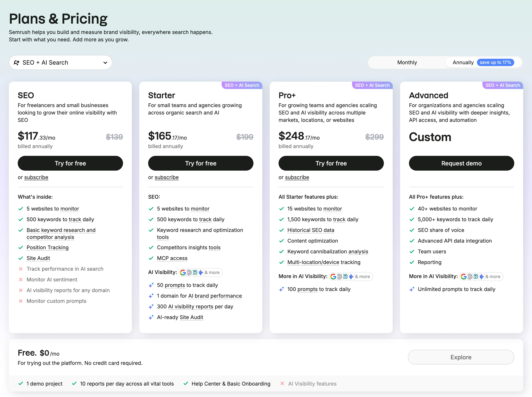Screen dimensions: 532x397
Task: Click Site Audit in SEO plan list
Action: [38, 258]
